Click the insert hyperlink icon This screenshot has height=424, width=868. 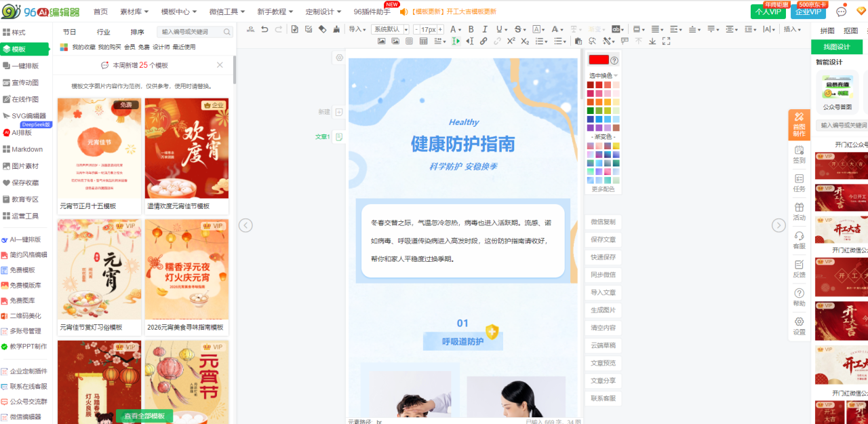484,41
